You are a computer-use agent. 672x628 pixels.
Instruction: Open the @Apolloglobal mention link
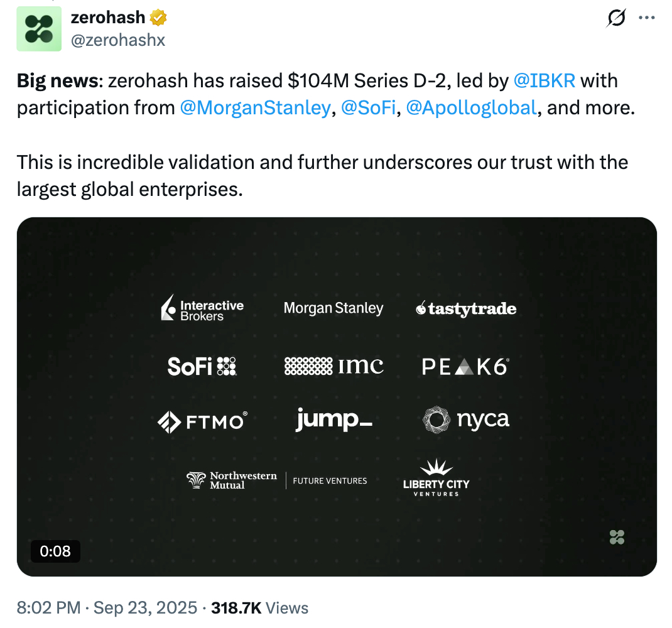pyautogui.click(x=471, y=108)
